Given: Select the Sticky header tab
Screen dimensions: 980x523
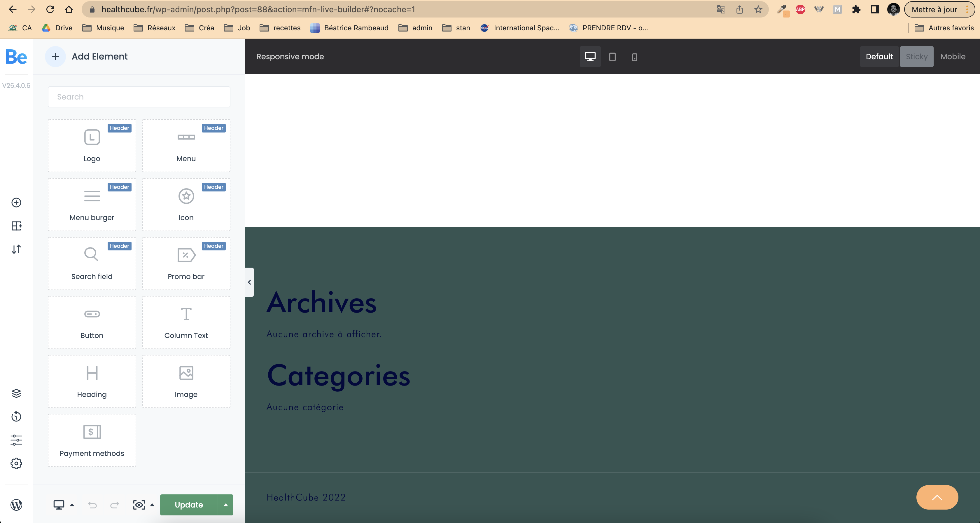Looking at the screenshot, I should pos(916,57).
